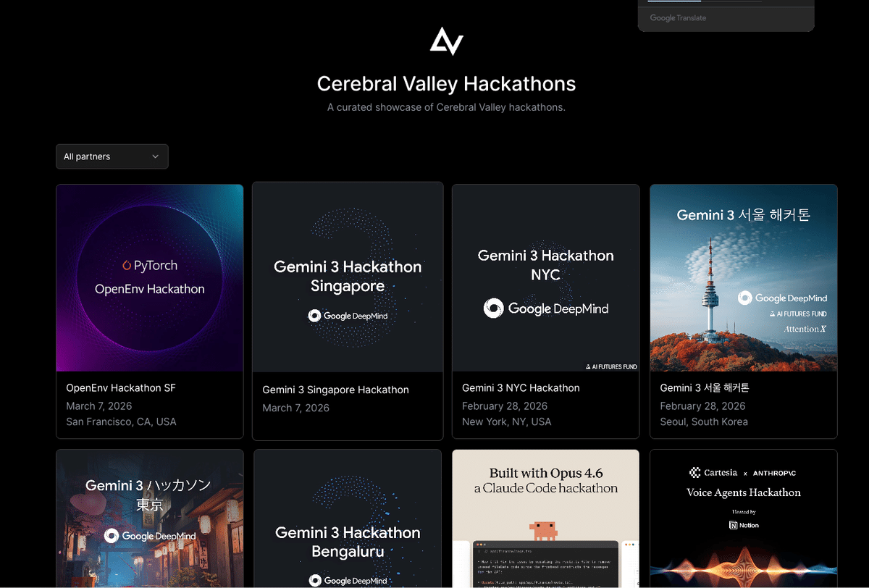Open the Gemini 3 Hackathon Singapore poster
The image size is (869, 588).
pos(348,277)
